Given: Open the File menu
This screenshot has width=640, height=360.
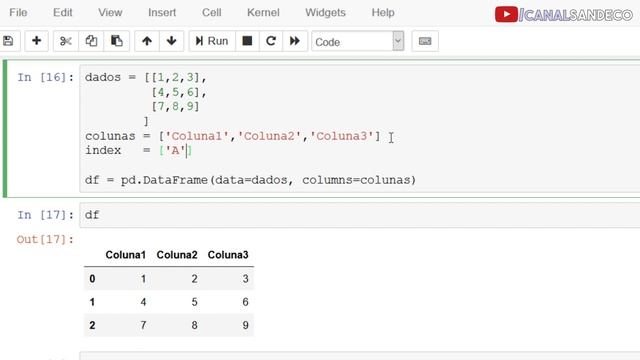Looking at the screenshot, I should point(18,13).
